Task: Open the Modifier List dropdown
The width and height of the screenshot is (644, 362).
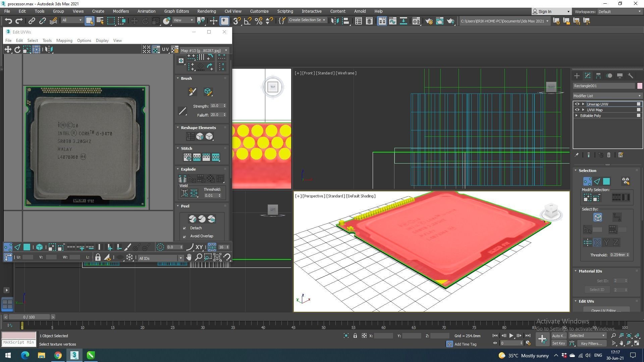Action: (607, 96)
